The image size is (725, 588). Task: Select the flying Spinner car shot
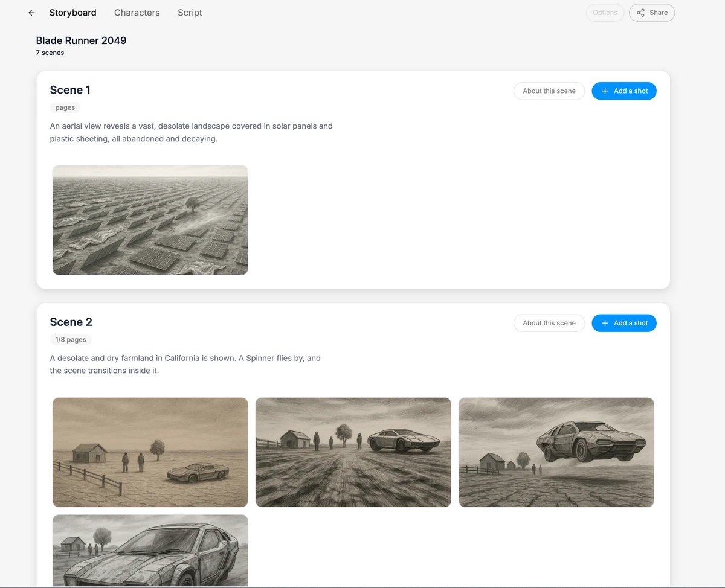(556, 452)
